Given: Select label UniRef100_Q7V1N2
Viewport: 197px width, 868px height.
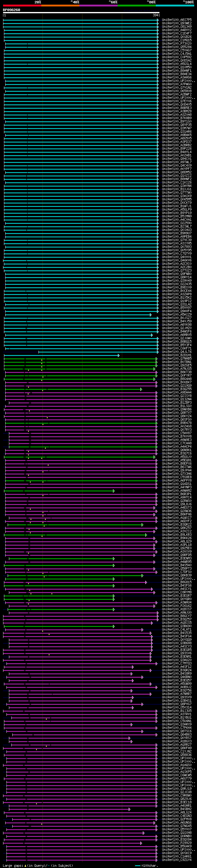Looking at the screenshot, I should click(x=177, y=88).
